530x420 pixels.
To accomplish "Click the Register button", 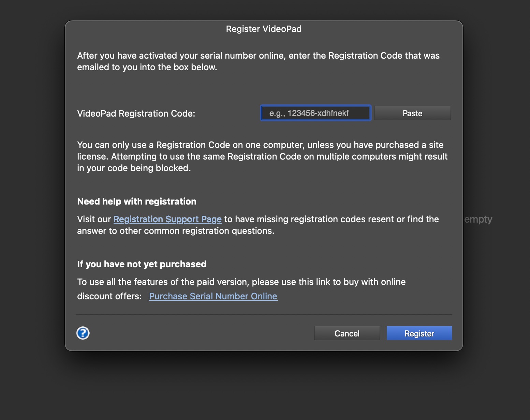I will click(x=419, y=333).
